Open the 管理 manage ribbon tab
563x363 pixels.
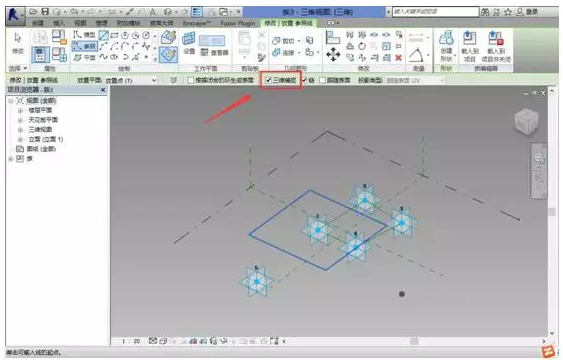(x=101, y=23)
